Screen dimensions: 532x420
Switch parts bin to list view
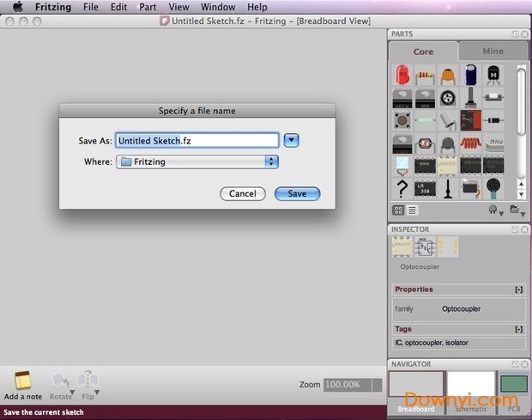[x=413, y=210]
